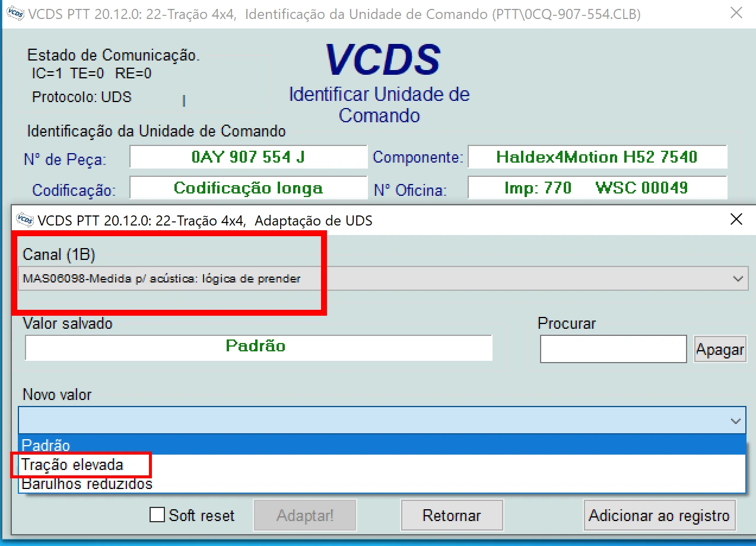This screenshot has width=756, height=546.
Task: Click the Valor salvado field showing Padrão
Action: point(258,347)
